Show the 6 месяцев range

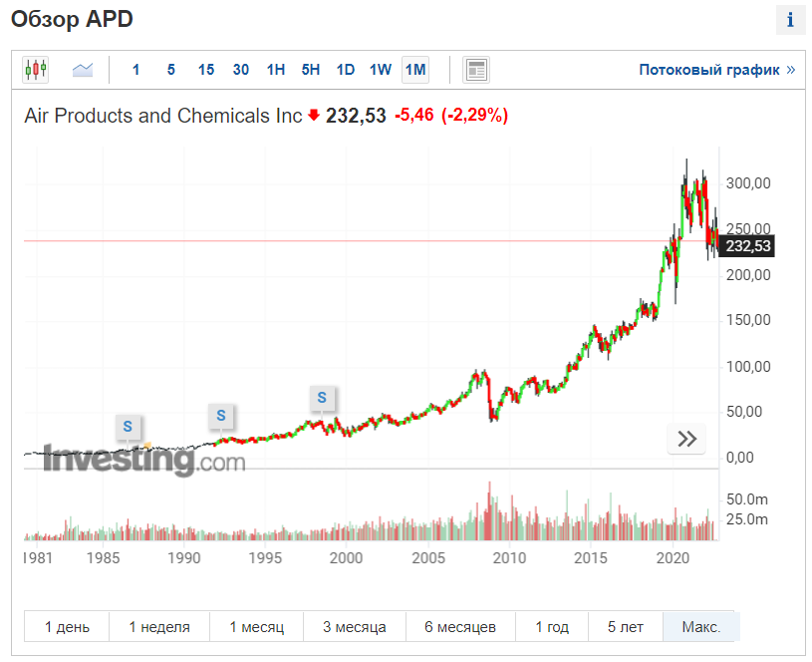click(460, 627)
